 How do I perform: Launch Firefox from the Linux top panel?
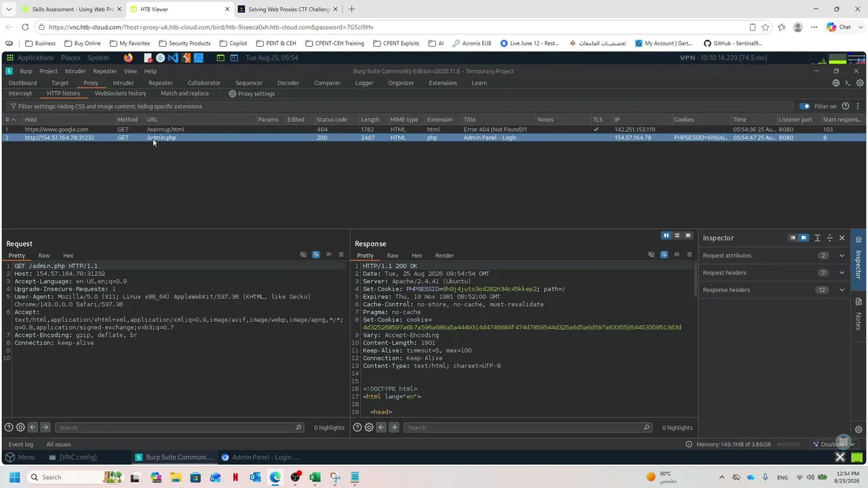pos(128,58)
